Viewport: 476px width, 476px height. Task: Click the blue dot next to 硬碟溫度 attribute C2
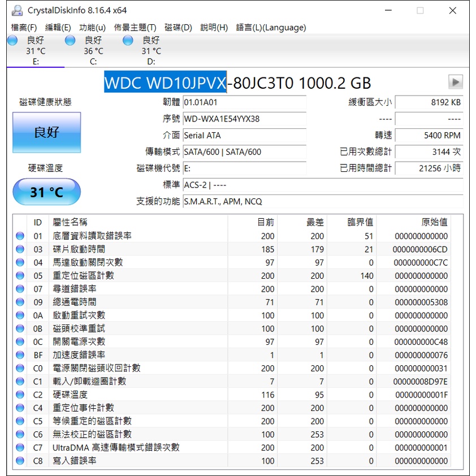coord(20,395)
